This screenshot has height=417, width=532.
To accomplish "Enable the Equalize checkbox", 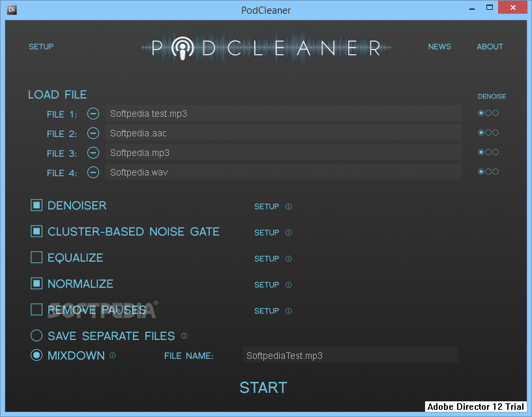I will tap(37, 257).
